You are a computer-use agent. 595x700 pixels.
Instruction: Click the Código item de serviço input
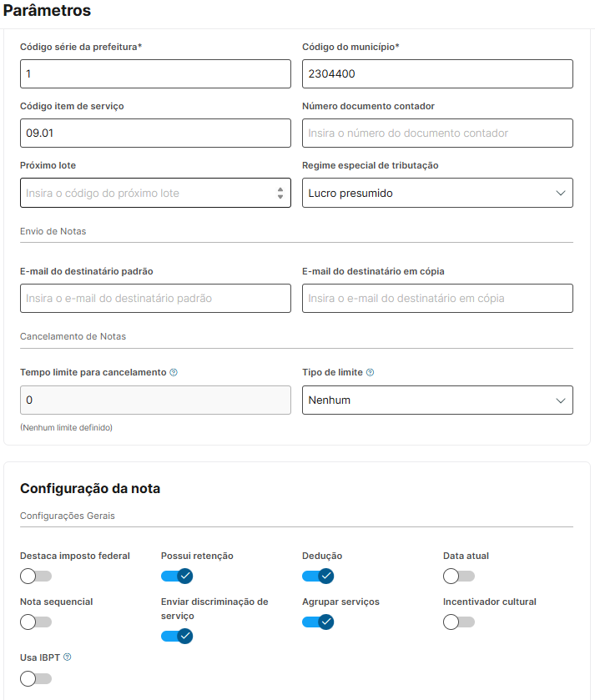[x=155, y=133]
